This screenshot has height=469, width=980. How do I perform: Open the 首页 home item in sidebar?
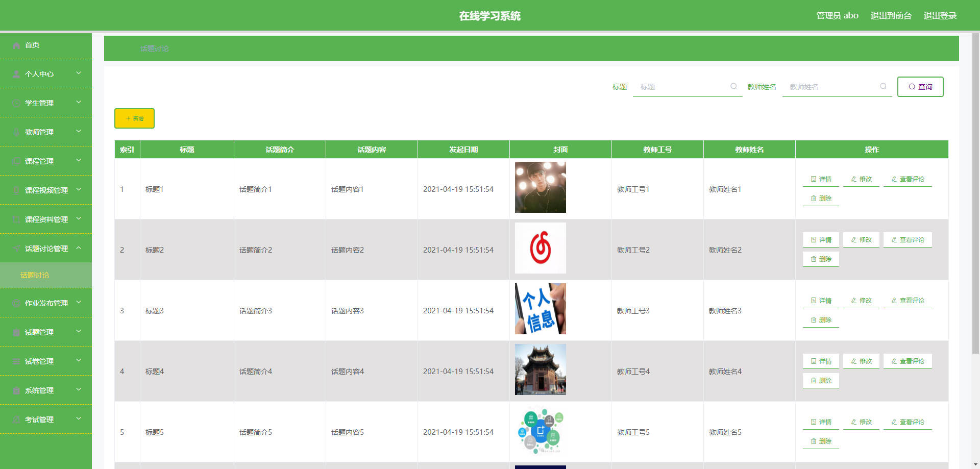pyautogui.click(x=46, y=45)
